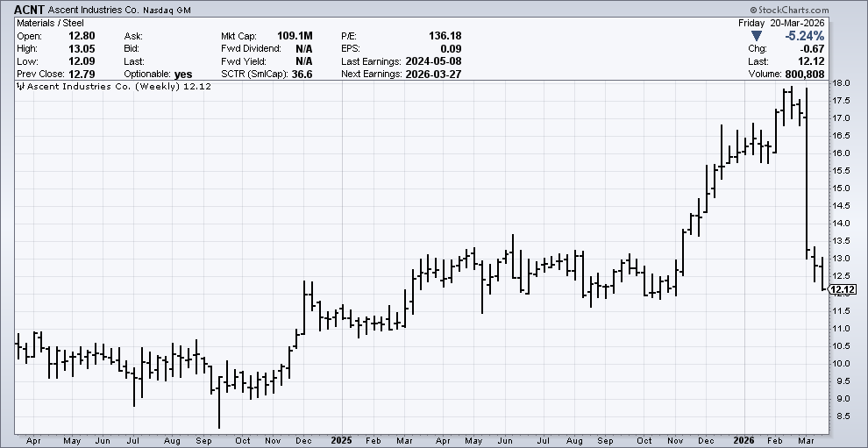Click the 16.5 price axis label

point(842,136)
